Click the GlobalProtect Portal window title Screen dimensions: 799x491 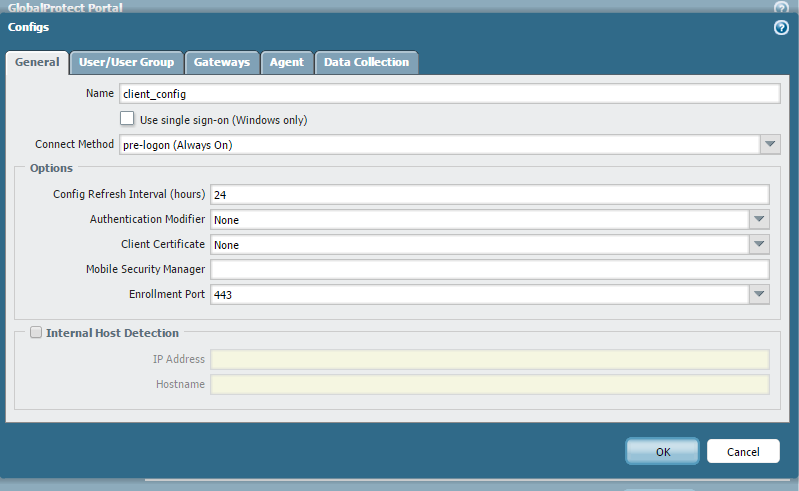point(65,7)
